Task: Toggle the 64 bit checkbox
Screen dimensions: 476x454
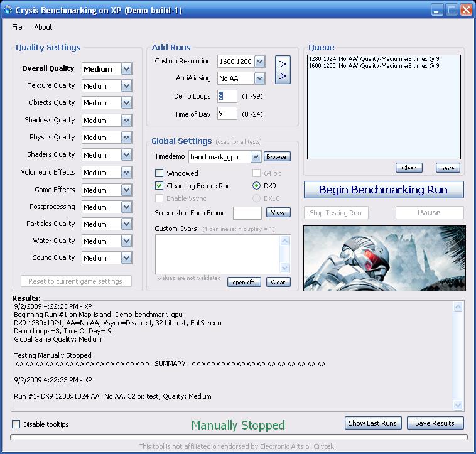Action: pos(256,173)
